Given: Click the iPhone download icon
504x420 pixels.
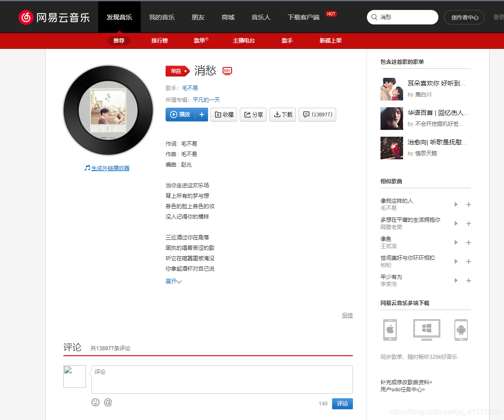Looking at the screenshot, I should 390,329.
